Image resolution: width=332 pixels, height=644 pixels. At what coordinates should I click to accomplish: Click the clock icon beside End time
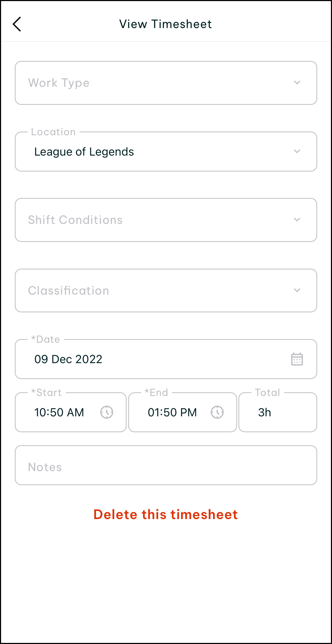coord(217,412)
